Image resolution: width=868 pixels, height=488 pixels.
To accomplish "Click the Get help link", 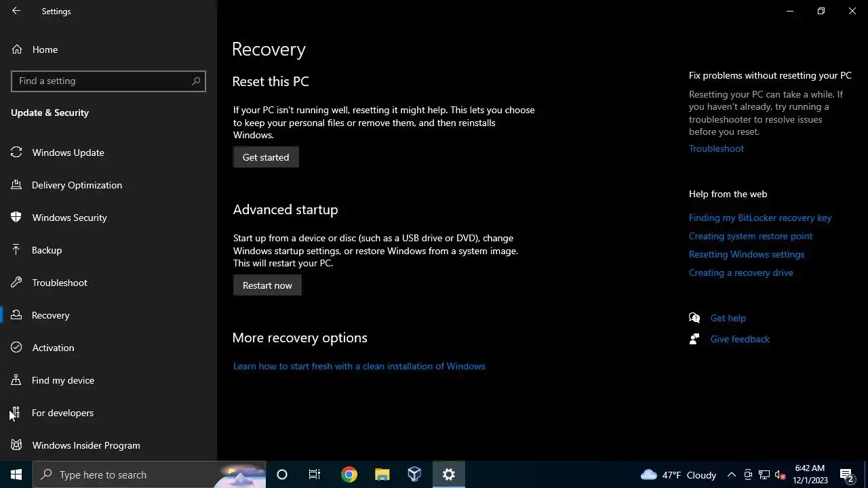I will 728,318.
